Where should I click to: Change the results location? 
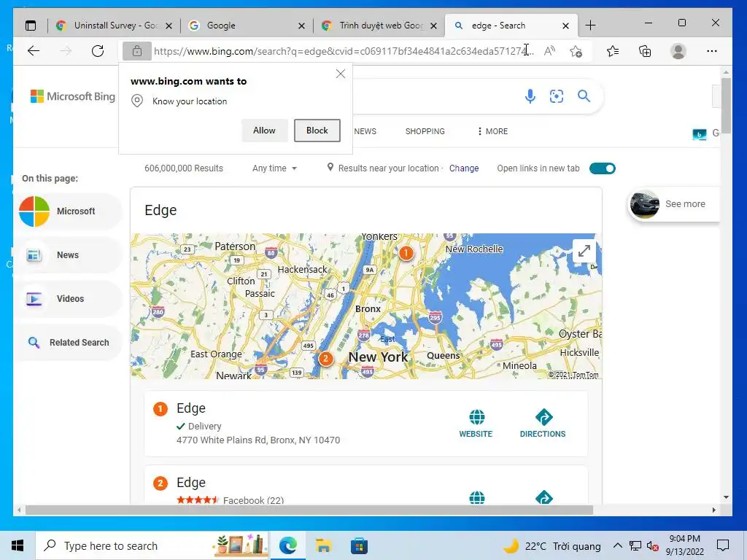(x=463, y=168)
